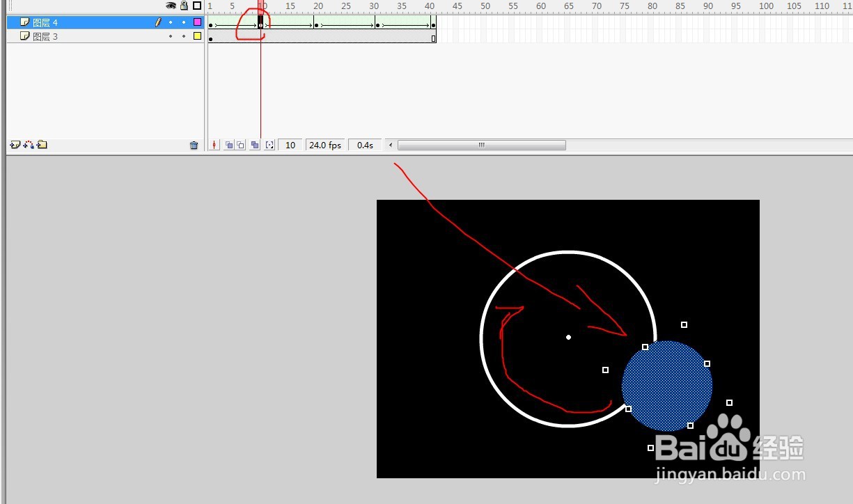
Task: Click the show/hide all layers eye icon
Action: pyautogui.click(x=171, y=6)
